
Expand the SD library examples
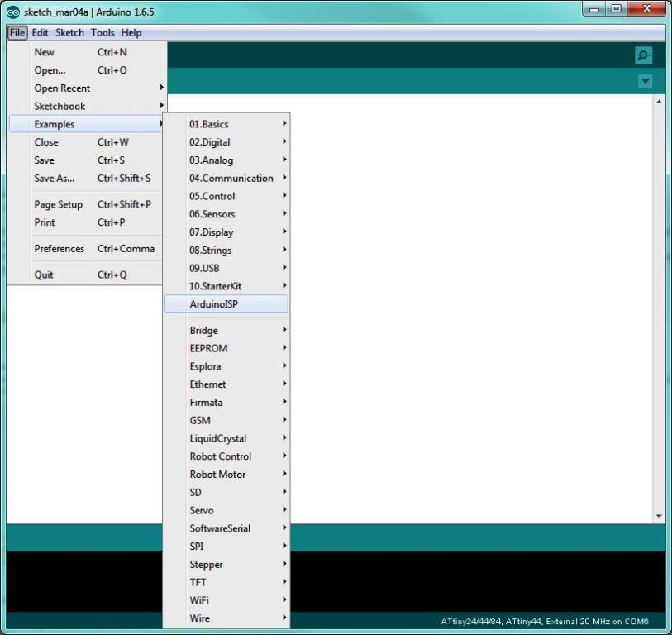coord(226,493)
